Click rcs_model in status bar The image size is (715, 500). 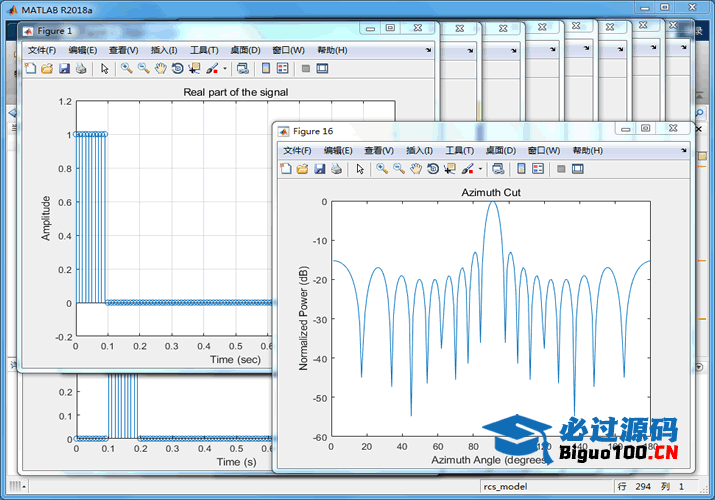pyautogui.click(x=505, y=486)
